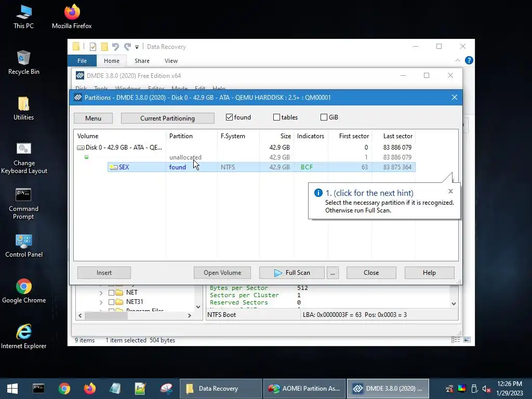Open the View ribbon tab
This screenshot has width=532, height=399.
[171, 61]
